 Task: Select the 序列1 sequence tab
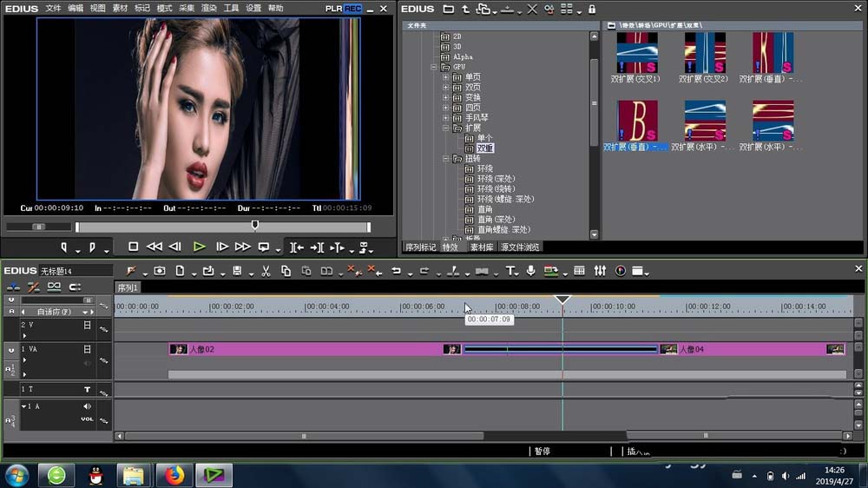tap(128, 287)
